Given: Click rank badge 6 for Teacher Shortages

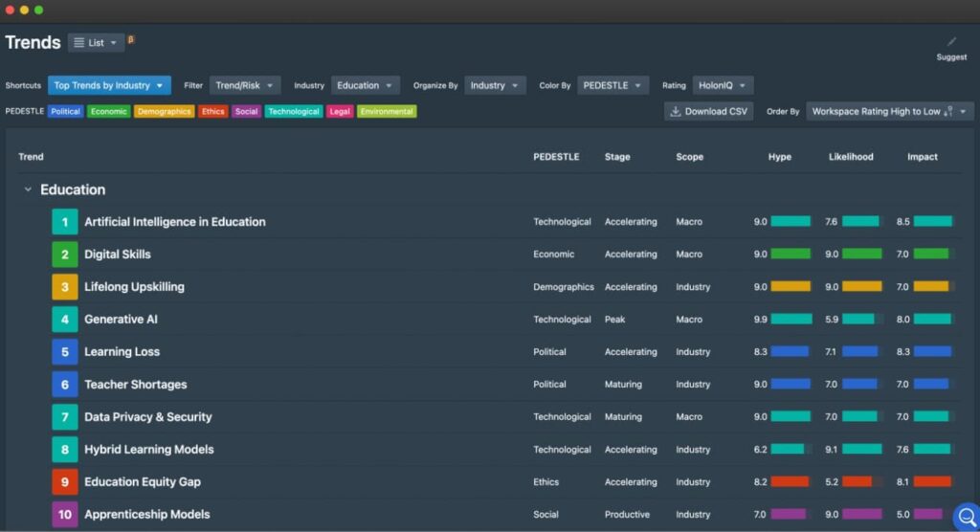Looking at the screenshot, I should click(x=65, y=385).
